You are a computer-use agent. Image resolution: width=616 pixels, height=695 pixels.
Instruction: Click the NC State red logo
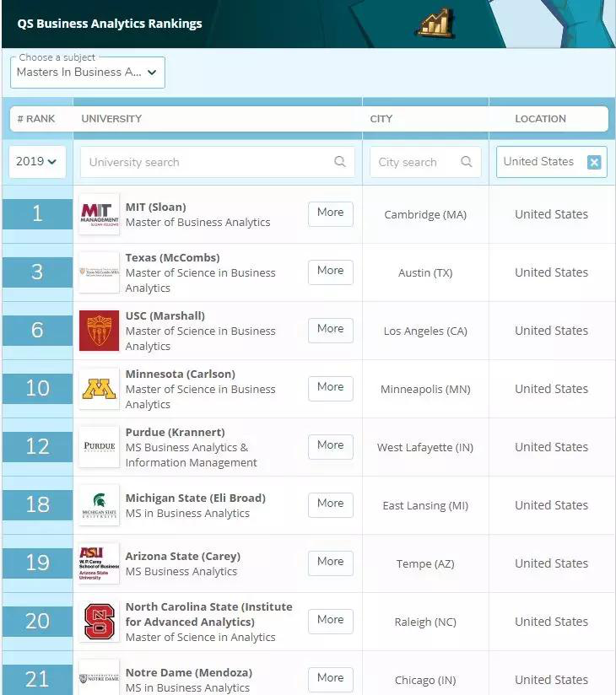99,622
